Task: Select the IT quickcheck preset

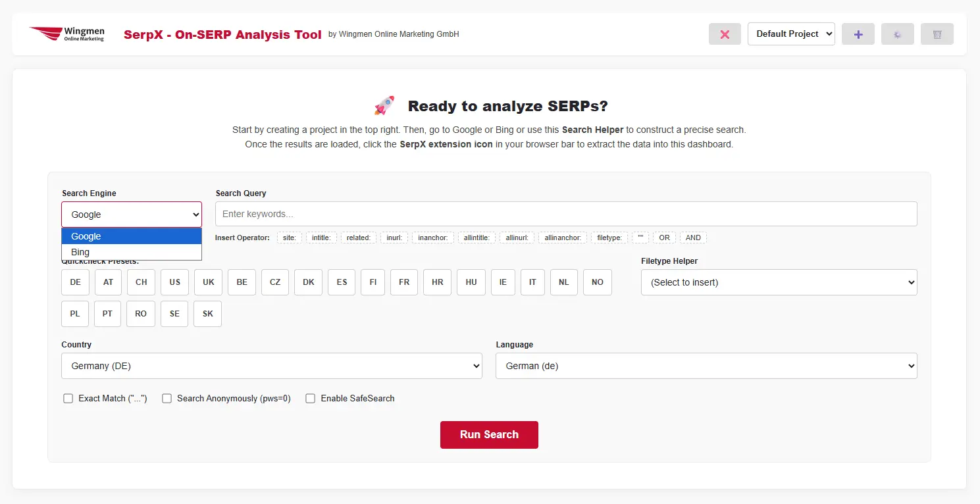Action: coord(532,282)
